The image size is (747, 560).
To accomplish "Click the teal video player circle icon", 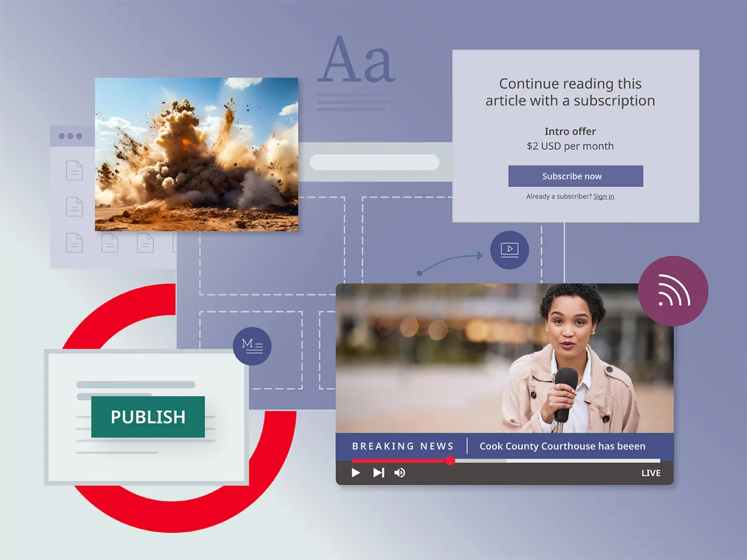I will [509, 249].
